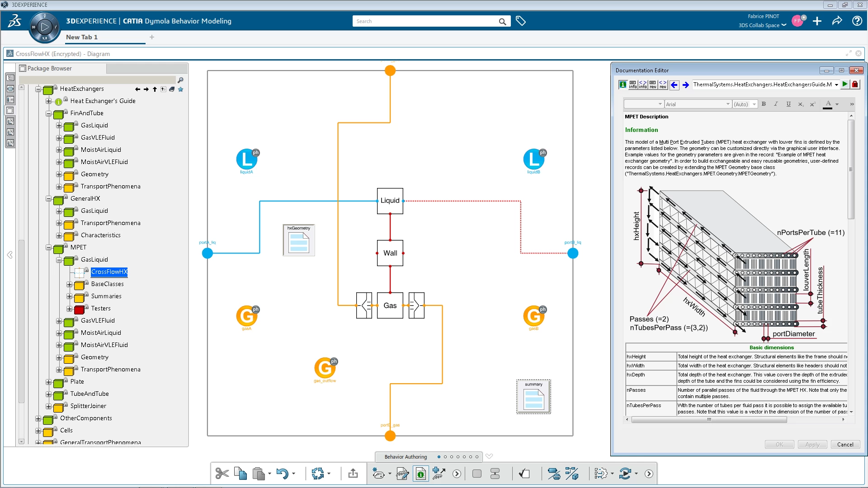Image resolution: width=868 pixels, height=488 pixels.
Task: Open the Help question mark icon
Action: [x=857, y=21]
